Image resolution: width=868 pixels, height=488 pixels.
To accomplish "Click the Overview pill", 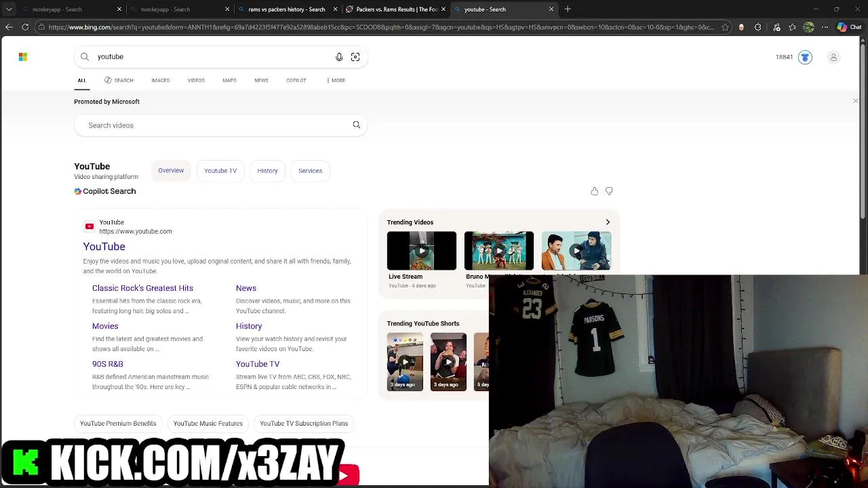I will click(x=171, y=171).
